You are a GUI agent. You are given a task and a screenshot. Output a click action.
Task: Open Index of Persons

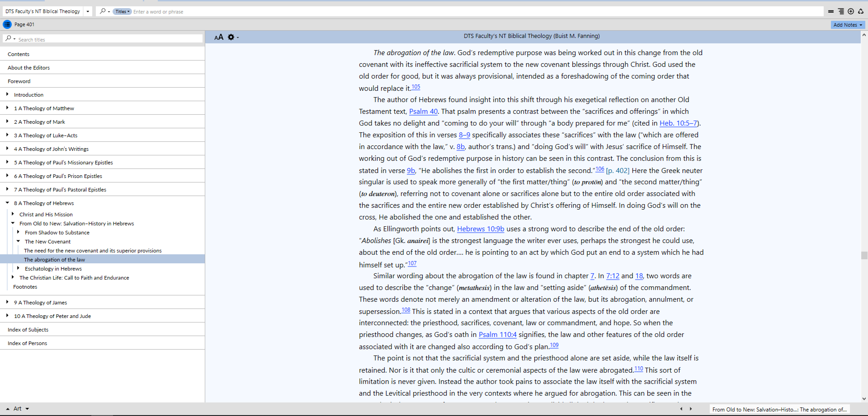pos(102,343)
